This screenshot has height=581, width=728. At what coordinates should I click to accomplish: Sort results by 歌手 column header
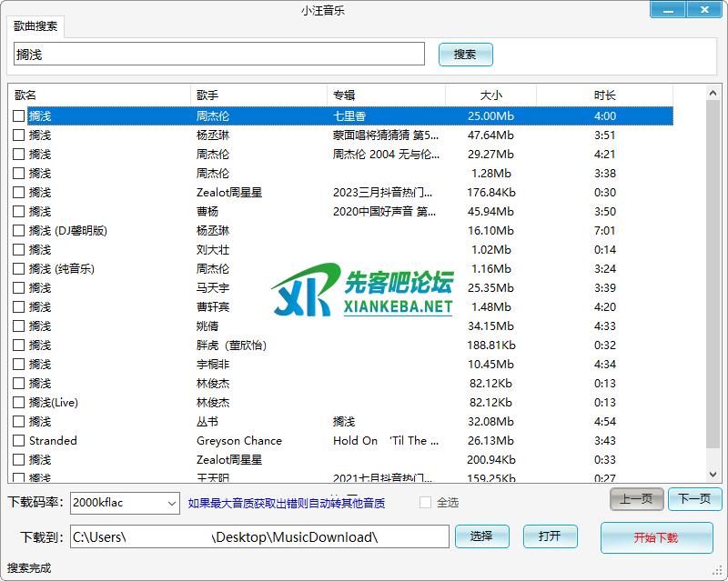tap(259, 95)
